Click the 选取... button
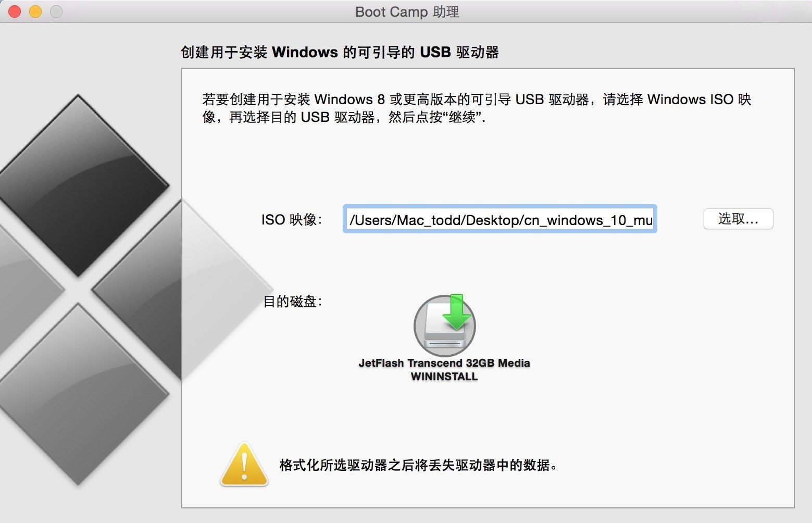Image resolution: width=812 pixels, height=523 pixels. point(738,219)
